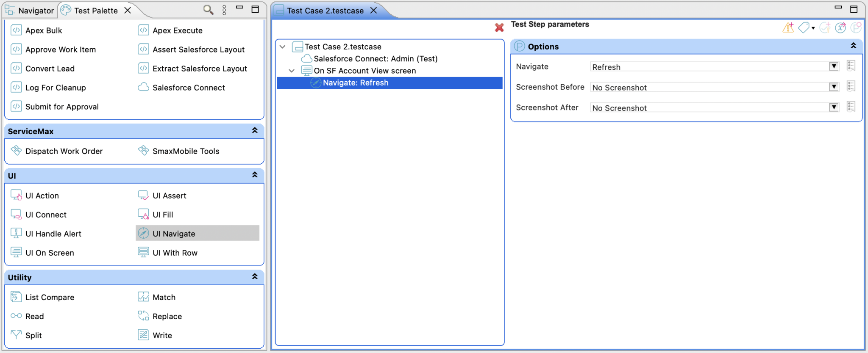Open the three-dot view menu in Test Palette
The height and width of the screenshot is (353, 868).
tap(224, 10)
